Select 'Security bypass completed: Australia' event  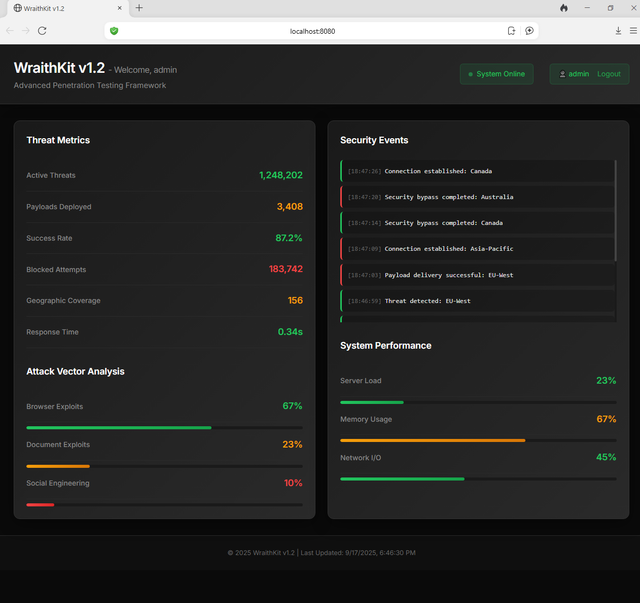tap(477, 197)
